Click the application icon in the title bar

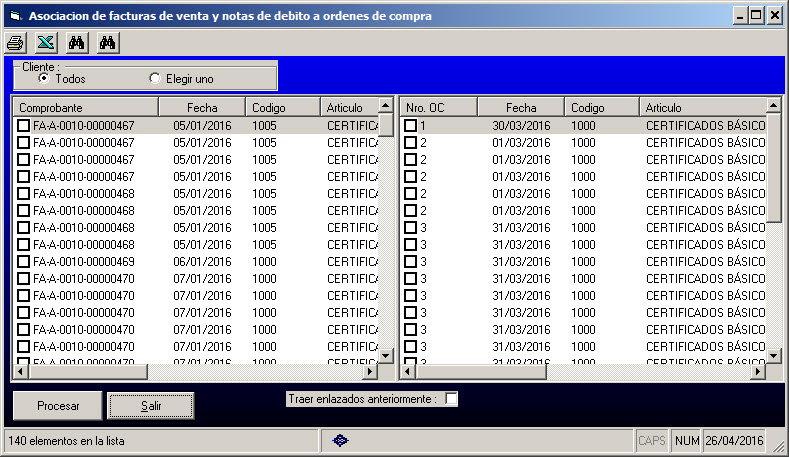coord(14,16)
